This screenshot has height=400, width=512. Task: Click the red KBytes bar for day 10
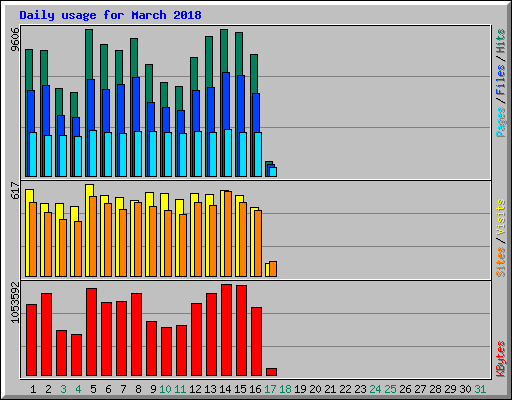166,352
